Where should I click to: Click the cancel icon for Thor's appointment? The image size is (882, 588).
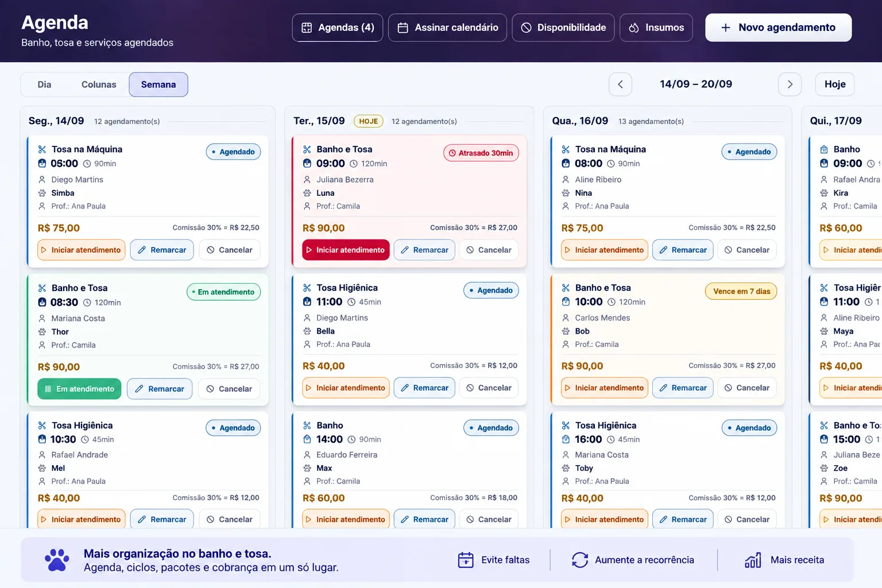[210, 389]
